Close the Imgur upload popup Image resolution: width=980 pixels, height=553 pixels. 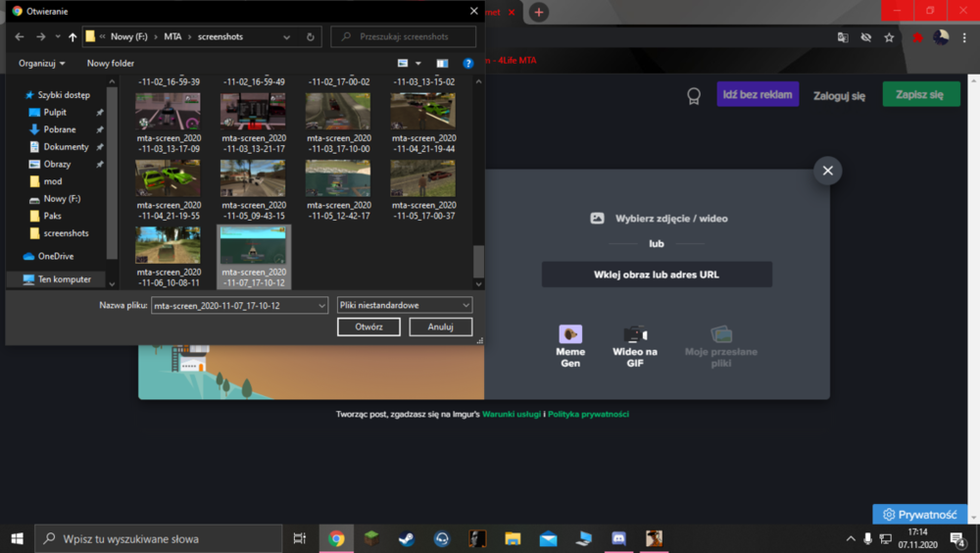pos(827,171)
